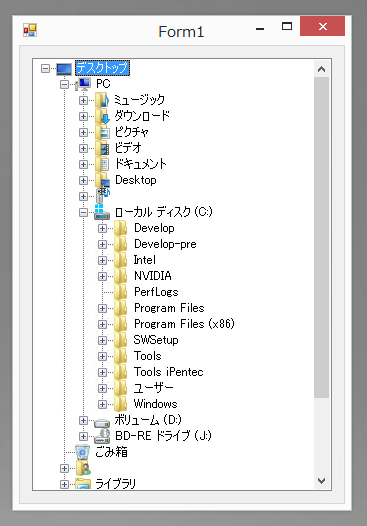Select the デスクトップ tree label
The height and width of the screenshot is (526, 367).
[102, 68]
